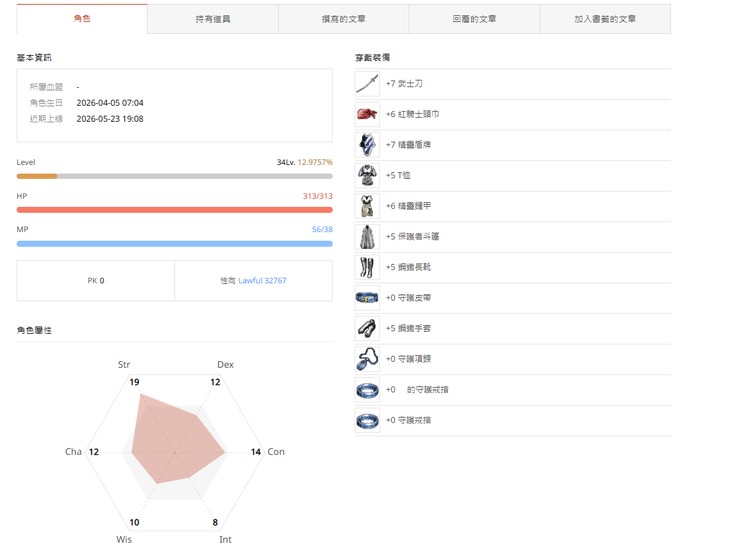Screen dimensions: 750x546
Task: Click the 守護項鍊 necklace icon
Action: pyautogui.click(x=367, y=359)
